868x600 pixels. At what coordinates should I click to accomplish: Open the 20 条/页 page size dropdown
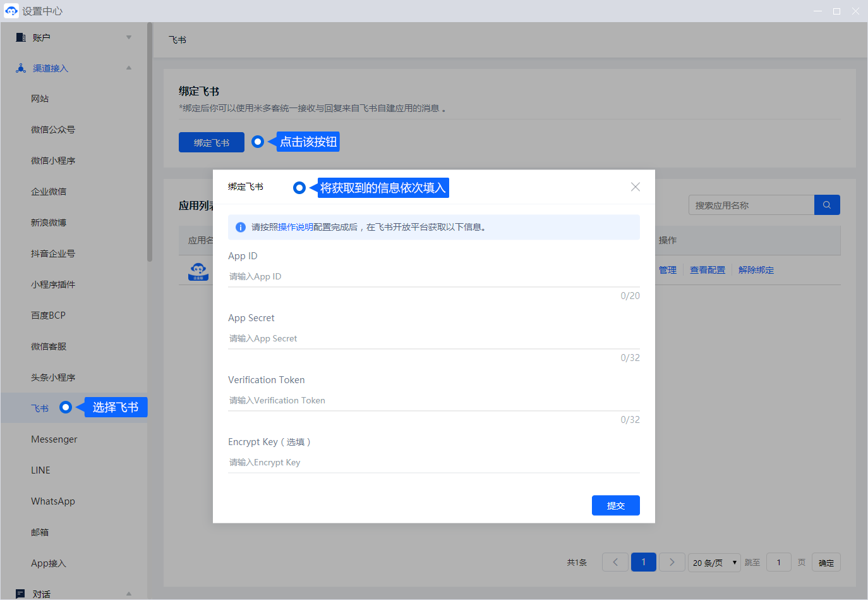(x=714, y=562)
